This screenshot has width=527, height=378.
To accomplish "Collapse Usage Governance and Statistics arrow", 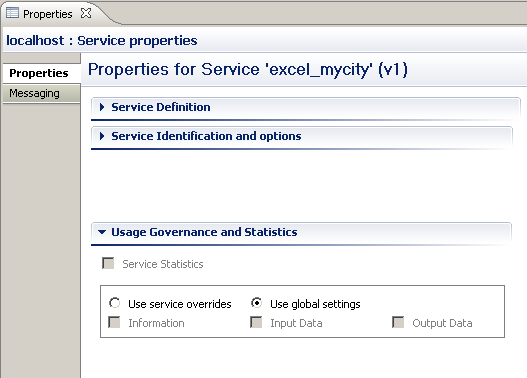I will (x=102, y=232).
